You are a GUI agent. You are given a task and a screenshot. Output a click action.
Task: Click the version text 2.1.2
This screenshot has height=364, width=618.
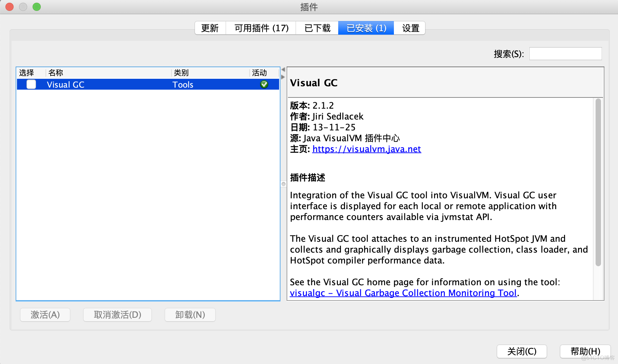323,106
